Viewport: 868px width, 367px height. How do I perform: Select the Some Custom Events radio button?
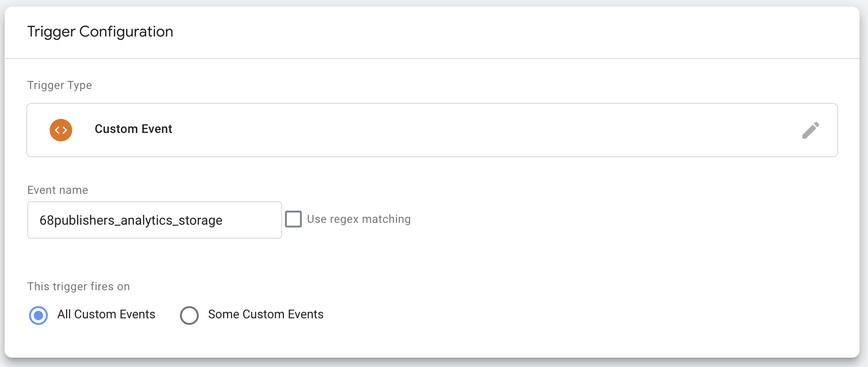pyautogui.click(x=189, y=315)
